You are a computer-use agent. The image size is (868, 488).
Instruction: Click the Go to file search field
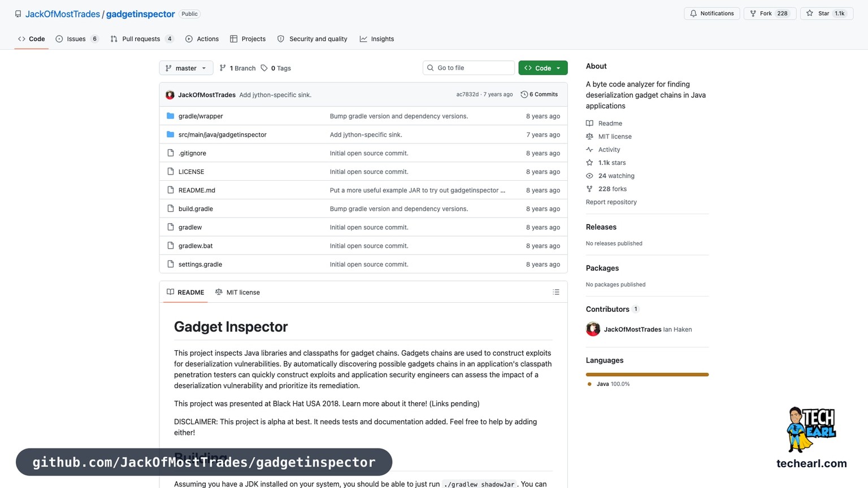(468, 68)
